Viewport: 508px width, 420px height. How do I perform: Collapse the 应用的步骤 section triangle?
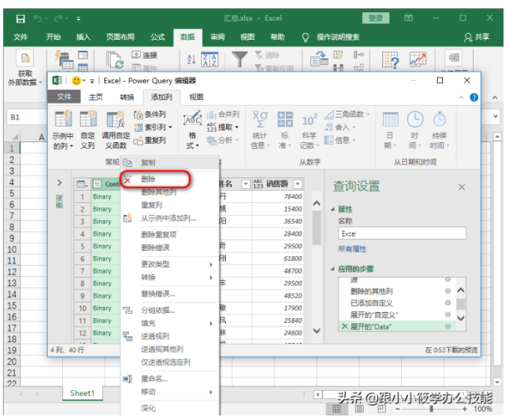click(332, 269)
